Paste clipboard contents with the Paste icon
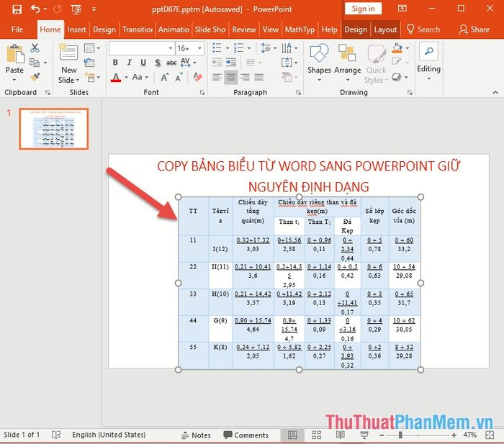 pos(15,54)
